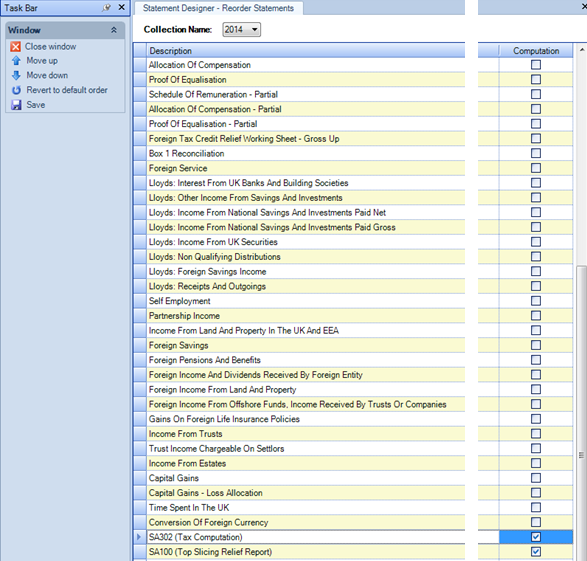Select row header of SA302 (Tax Computation)
587x561 pixels.
pos(140,537)
